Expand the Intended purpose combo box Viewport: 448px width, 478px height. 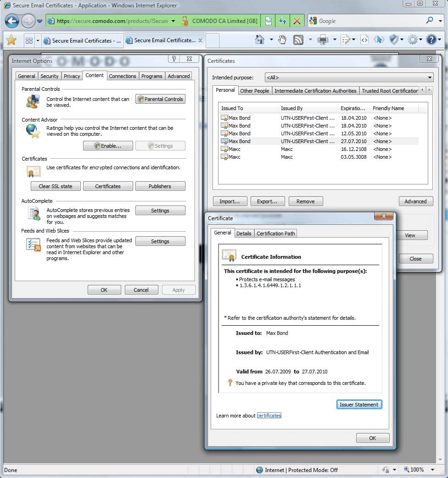click(349, 78)
